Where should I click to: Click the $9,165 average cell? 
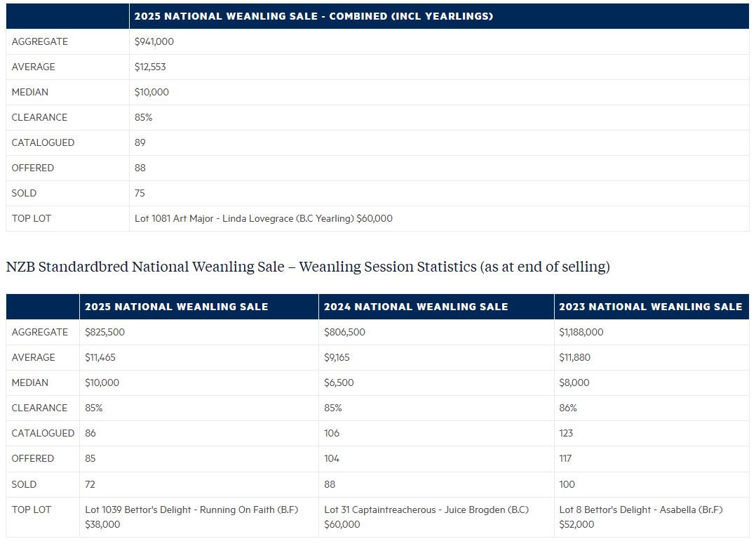coord(337,357)
